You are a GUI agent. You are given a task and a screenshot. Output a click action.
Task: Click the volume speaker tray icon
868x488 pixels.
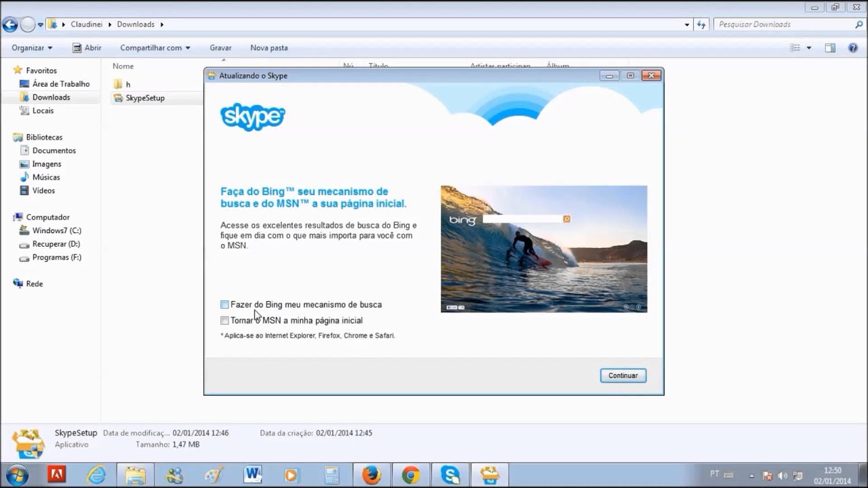(x=783, y=475)
